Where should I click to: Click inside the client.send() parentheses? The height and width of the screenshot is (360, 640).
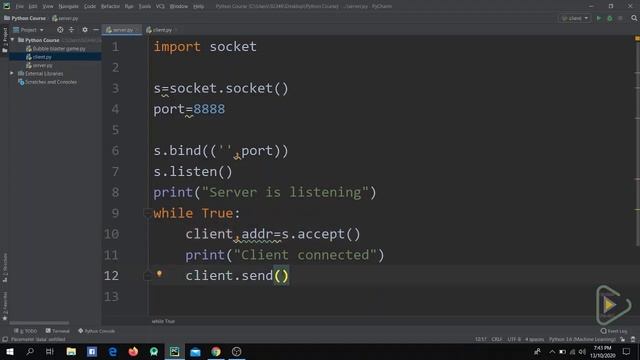click(x=281, y=276)
